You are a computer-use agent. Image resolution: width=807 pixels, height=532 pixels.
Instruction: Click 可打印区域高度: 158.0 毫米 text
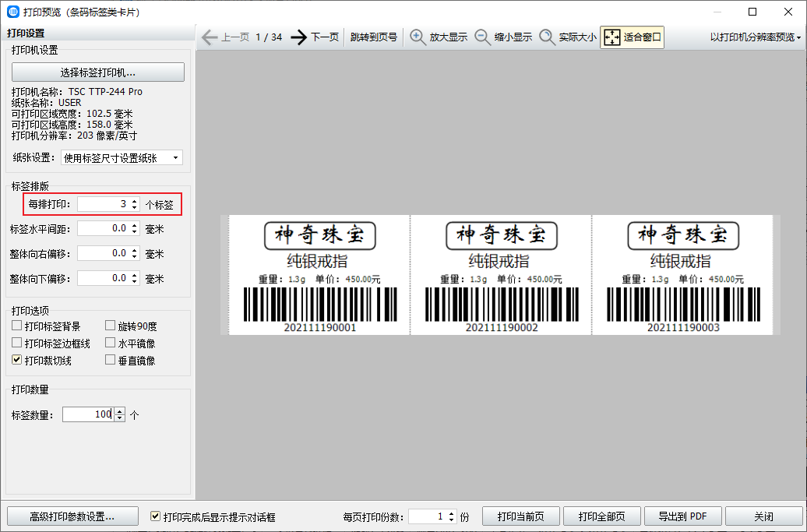pos(72,125)
